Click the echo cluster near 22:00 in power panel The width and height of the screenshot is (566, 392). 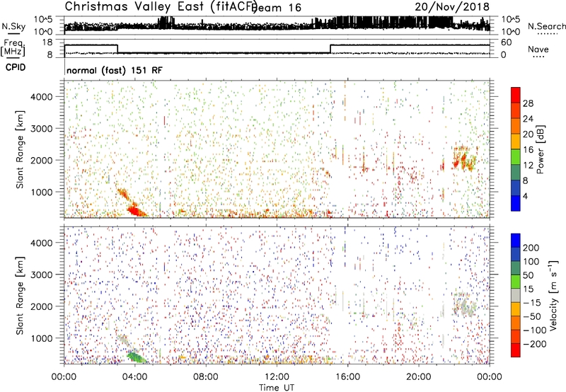465,158
